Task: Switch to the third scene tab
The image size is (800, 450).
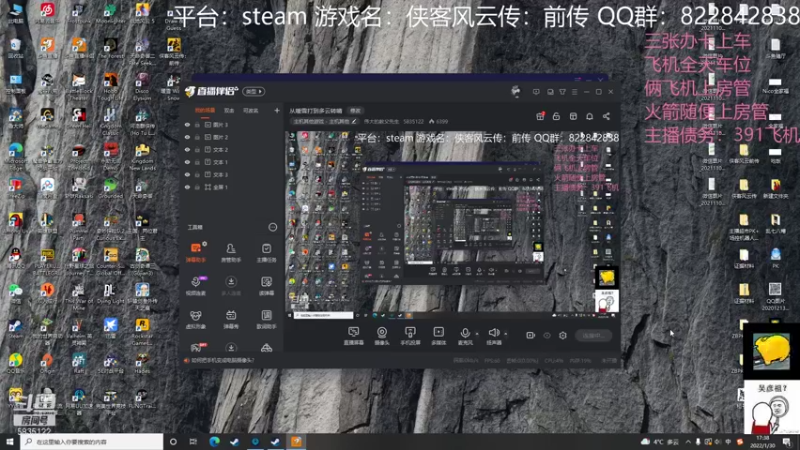Action: 250,110
